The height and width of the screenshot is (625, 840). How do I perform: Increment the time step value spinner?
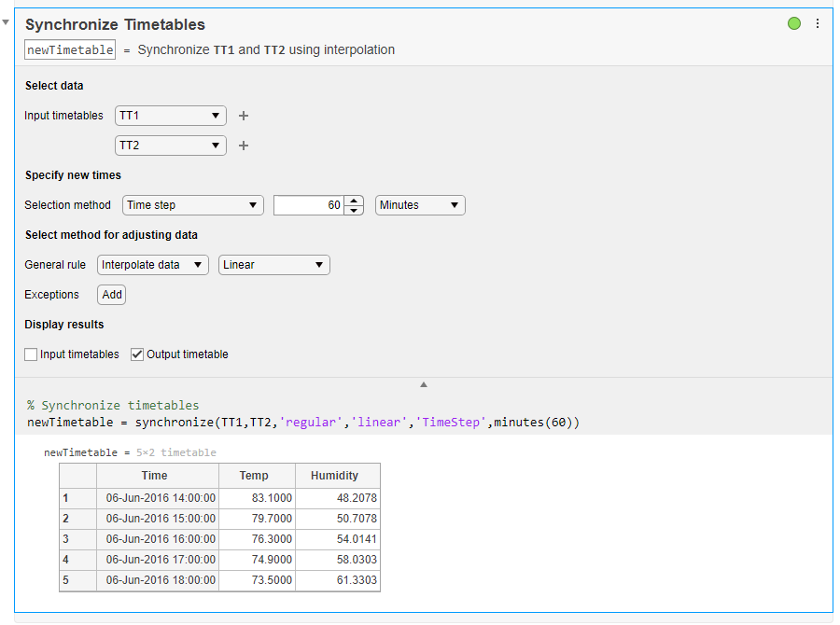[354, 200]
